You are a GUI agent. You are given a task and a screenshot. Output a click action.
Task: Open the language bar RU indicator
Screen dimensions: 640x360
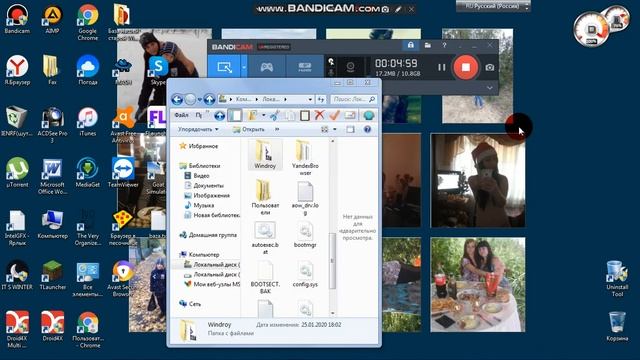(492, 6)
